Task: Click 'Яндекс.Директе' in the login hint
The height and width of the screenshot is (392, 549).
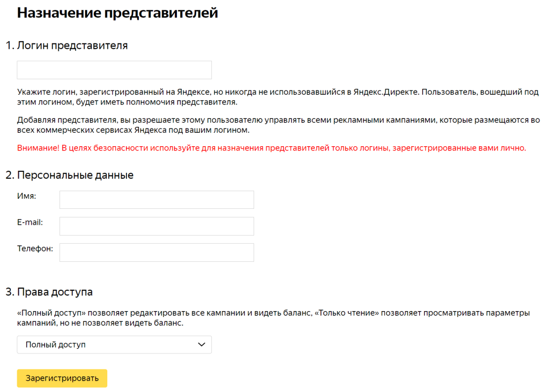Action: coord(386,92)
